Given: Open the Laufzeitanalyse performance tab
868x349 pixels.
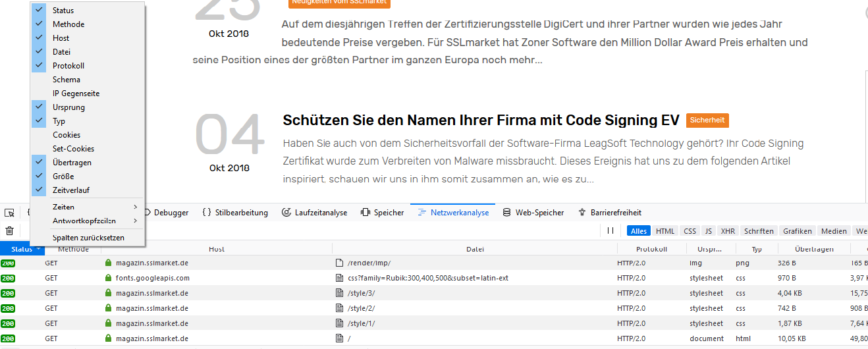Looking at the screenshot, I should 314,213.
